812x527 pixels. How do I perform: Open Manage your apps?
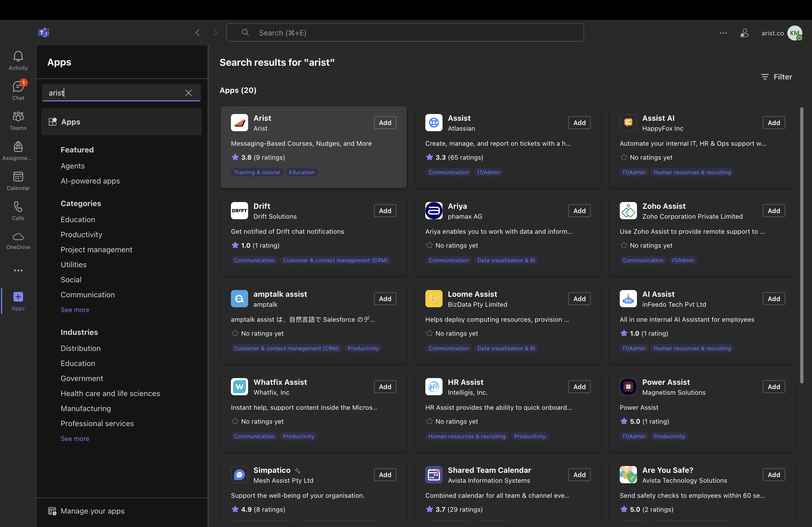point(86,511)
